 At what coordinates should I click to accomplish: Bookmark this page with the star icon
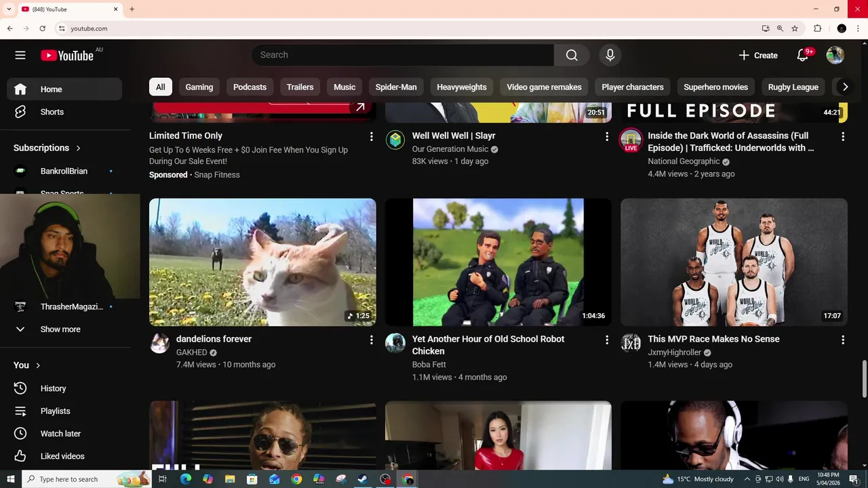795,28
